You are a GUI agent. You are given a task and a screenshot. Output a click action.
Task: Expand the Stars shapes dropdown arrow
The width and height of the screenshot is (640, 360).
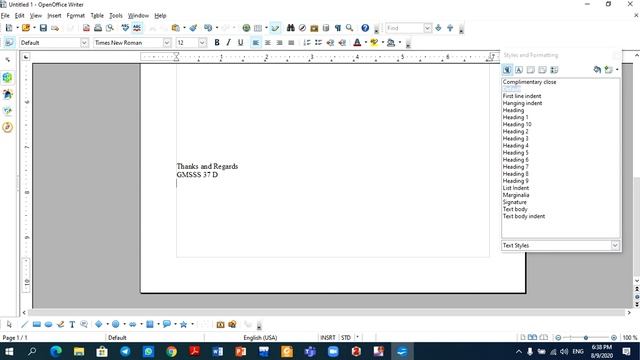pos(192,324)
